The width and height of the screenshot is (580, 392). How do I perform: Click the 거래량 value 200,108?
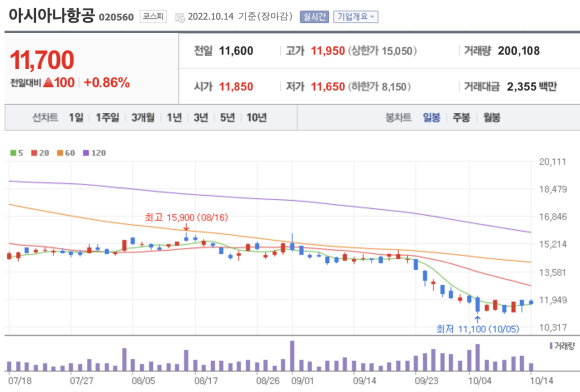pyautogui.click(x=519, y=51)
